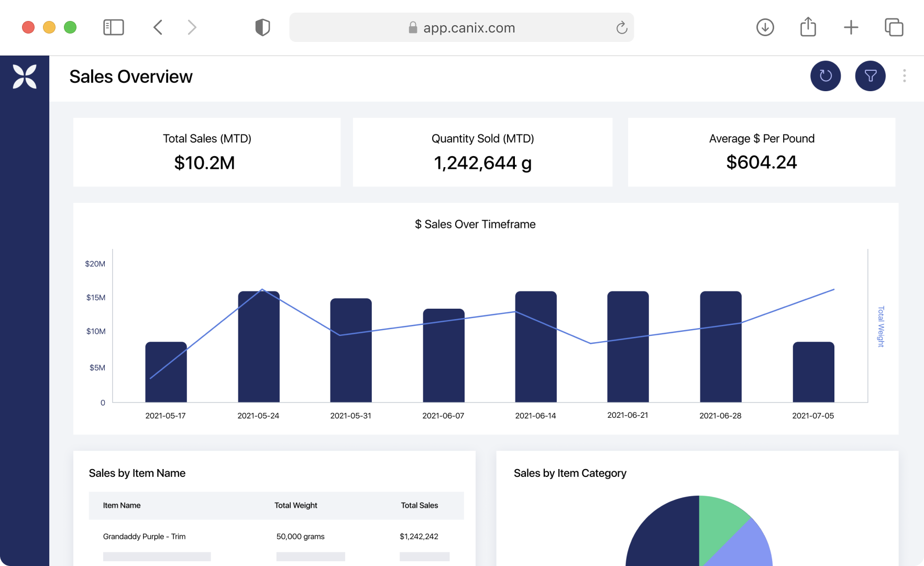
Task: Click the 2021-05-24 bar
Action: [x=259, y=347]
